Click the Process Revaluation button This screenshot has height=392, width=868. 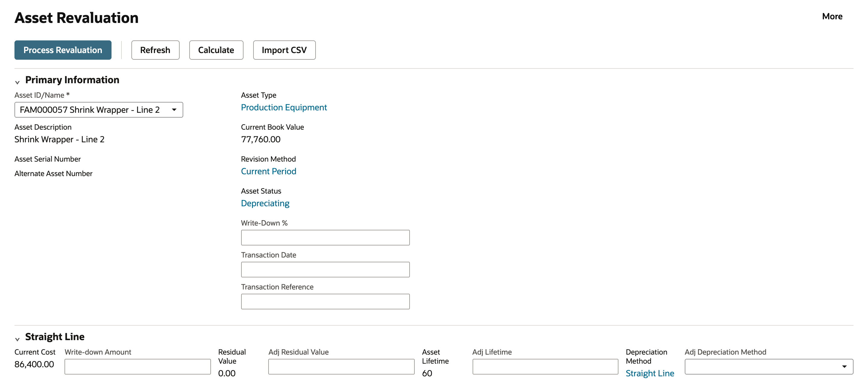coord(63,50)
